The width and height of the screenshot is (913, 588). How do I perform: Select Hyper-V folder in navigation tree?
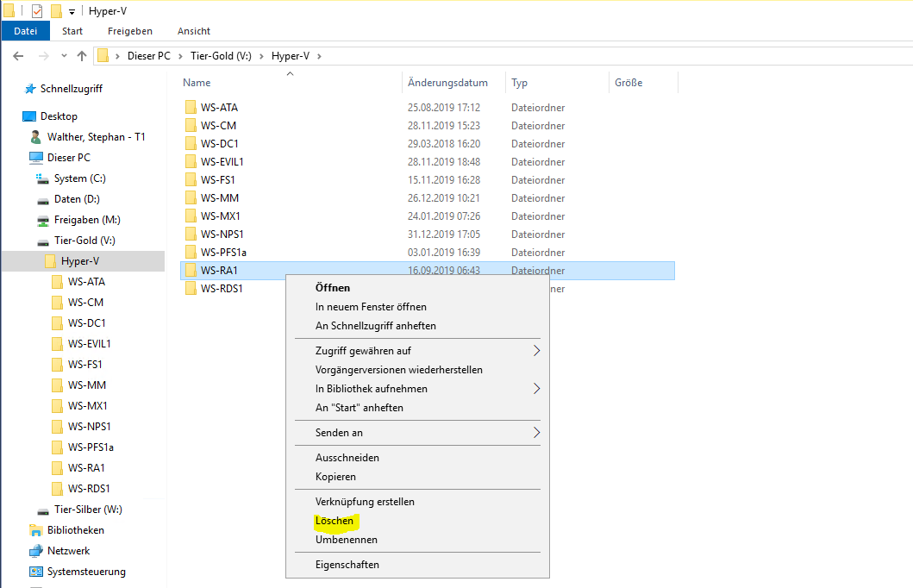pos(84,261)
